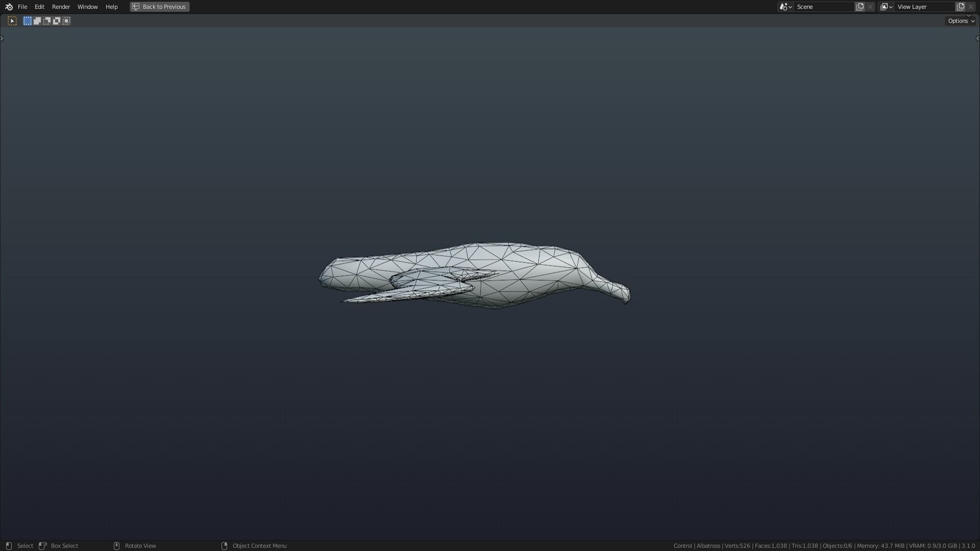Open the Edit menu

tap(39, 7)
